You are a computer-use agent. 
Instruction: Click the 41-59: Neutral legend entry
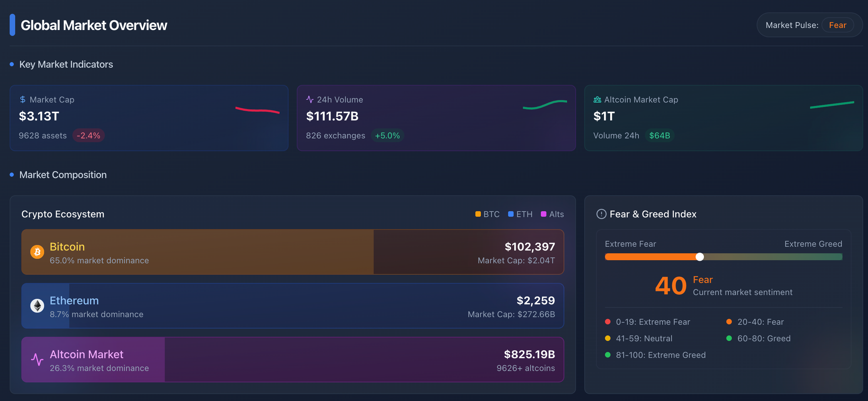coord(638,338)
